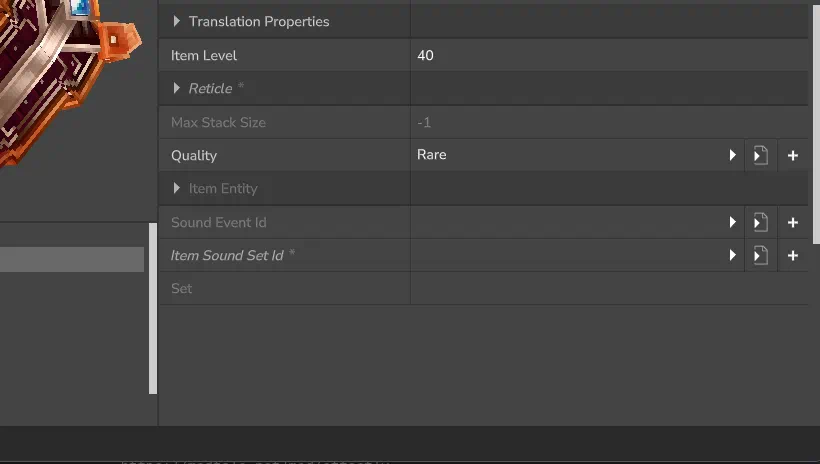Viewport: 820px width, 464px height.
Task: Open the Sound Event Id dropdown arrow
Action: [x=732, y=222]
